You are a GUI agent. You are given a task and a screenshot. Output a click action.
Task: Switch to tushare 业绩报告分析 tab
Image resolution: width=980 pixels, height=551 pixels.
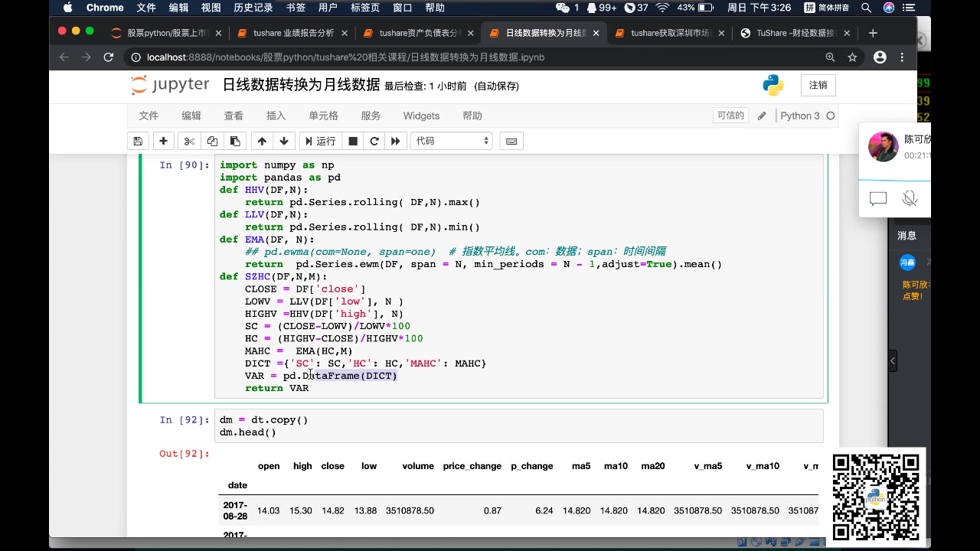293,33
